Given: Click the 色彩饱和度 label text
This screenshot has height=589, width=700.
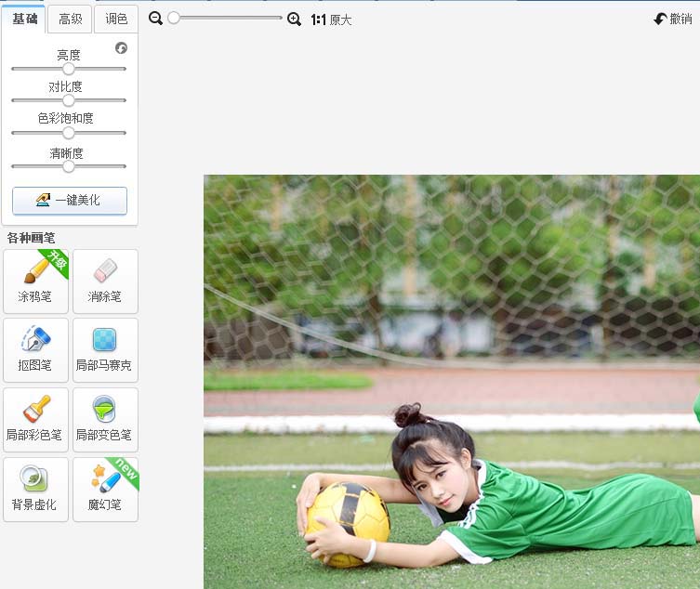Looking at the screenshot, I should click(x=66, y=118).
